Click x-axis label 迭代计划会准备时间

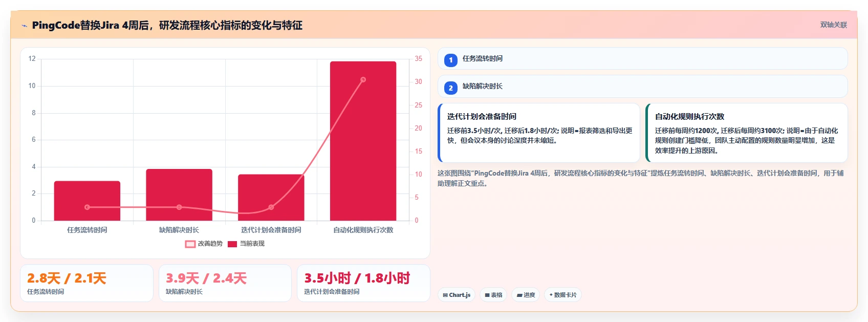point(271,230)
